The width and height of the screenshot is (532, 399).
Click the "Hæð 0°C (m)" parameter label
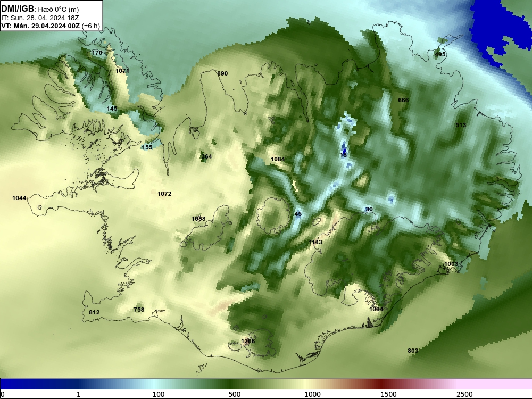click(x=59, y=10)
